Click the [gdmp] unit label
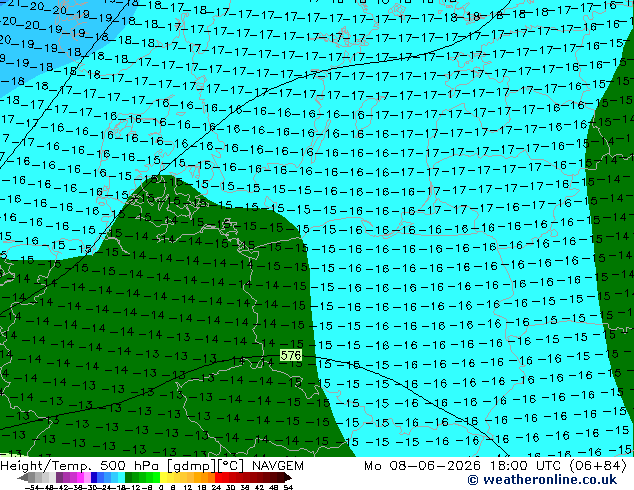 coord(192,466)
